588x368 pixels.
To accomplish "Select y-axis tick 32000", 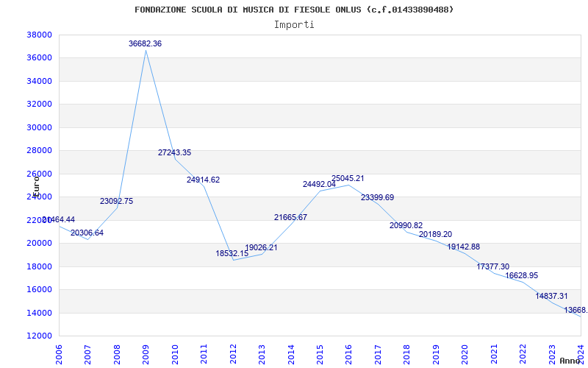I will [x=39, y=105].
